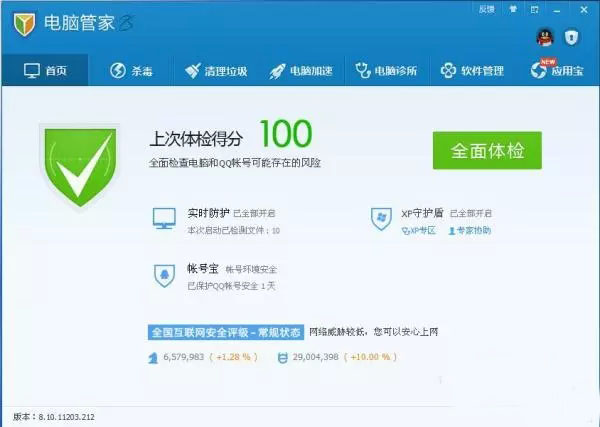
Task: Click version text 8.10.11203.212
Action: tap(67, 417)
